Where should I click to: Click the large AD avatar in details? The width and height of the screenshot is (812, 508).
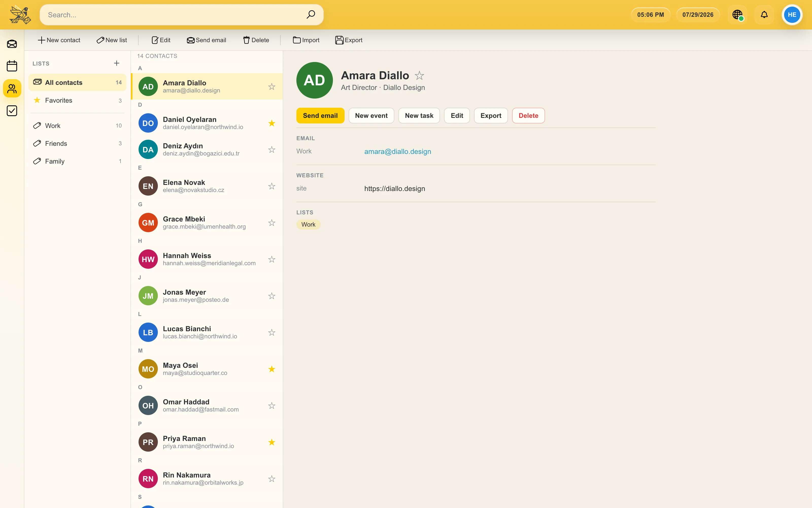(x=314, y=80)
